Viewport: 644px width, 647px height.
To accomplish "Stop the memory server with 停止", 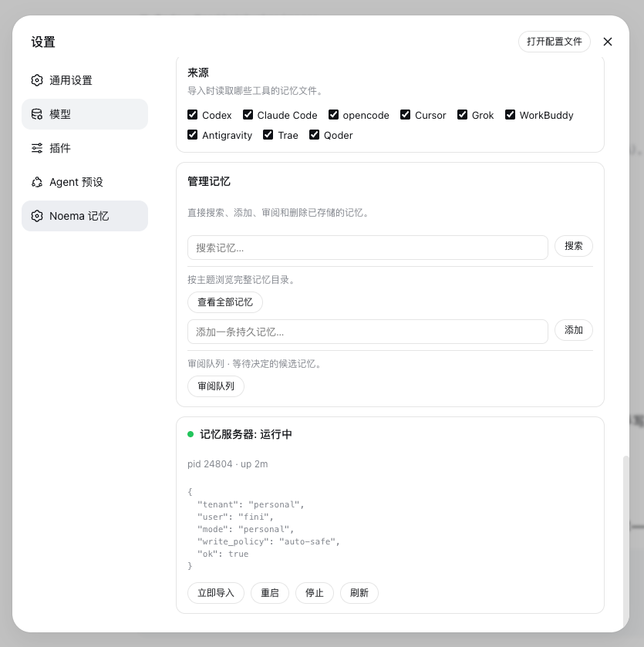I will (x=315, y=593).
